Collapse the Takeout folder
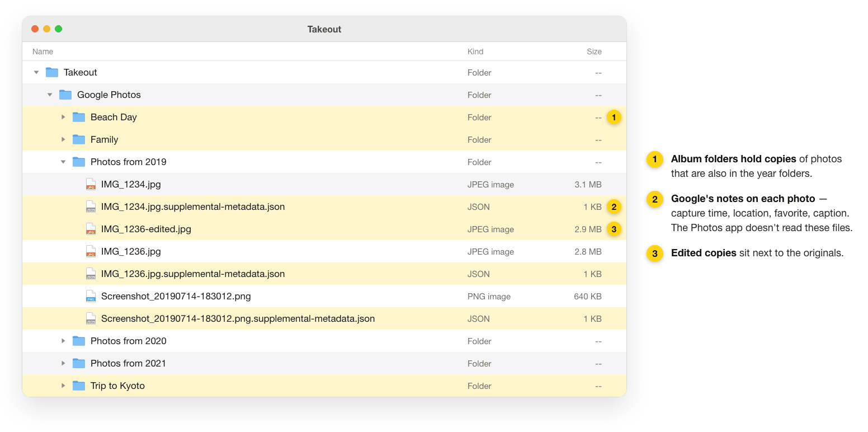The height and width of the screenshot is (432, 868). tap(36, 72)
